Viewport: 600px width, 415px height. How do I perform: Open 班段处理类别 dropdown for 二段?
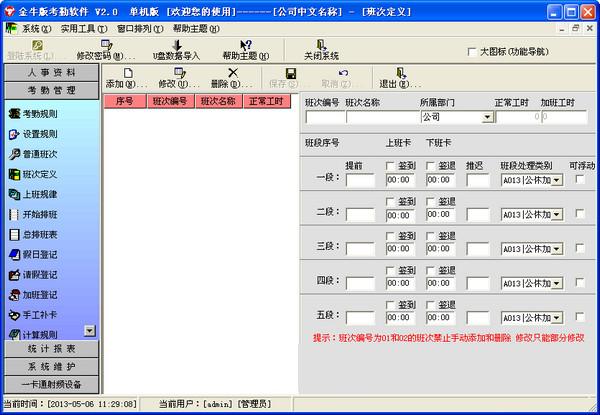[x=557, y=215]
